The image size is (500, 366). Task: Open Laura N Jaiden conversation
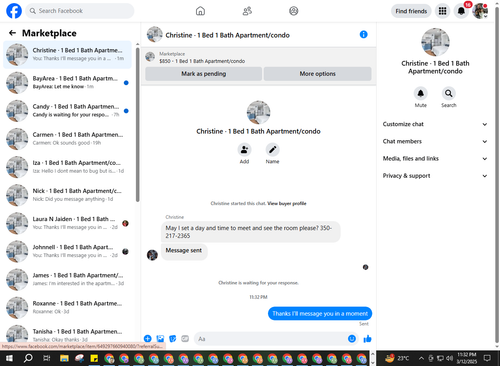(x=67, y=223)
